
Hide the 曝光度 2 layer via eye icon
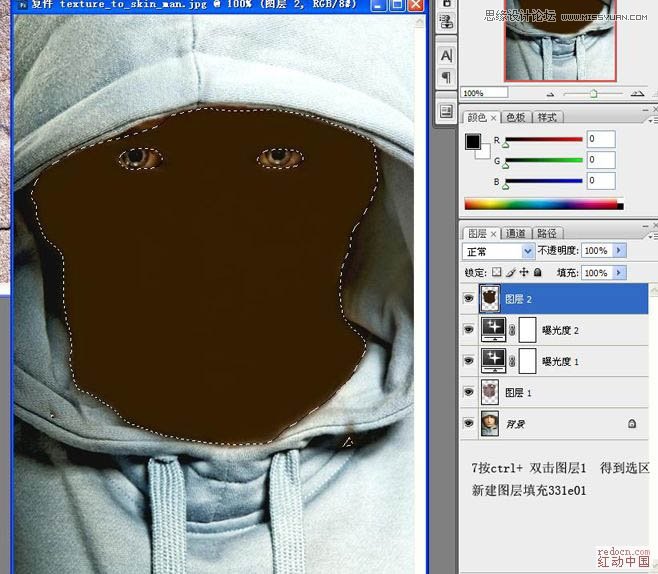click(x=468, y=329)
